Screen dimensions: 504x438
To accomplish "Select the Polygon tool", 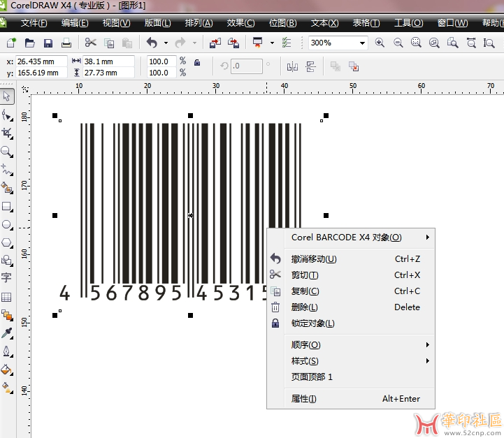I will click(x=7, y=242).
